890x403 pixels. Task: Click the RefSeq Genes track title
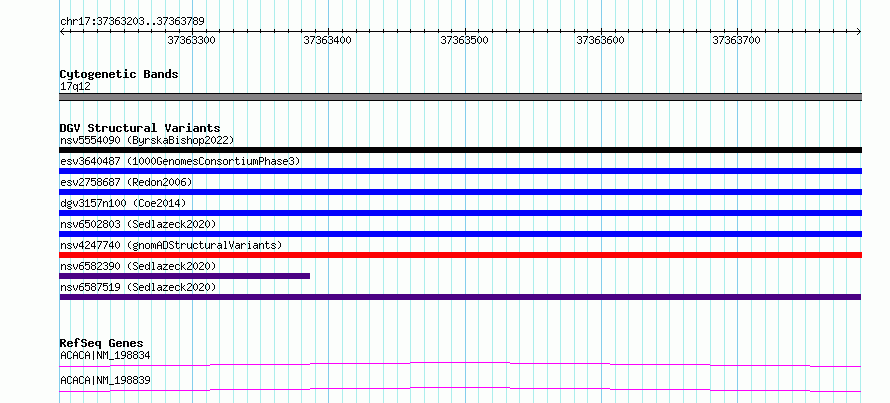[102, 343]
